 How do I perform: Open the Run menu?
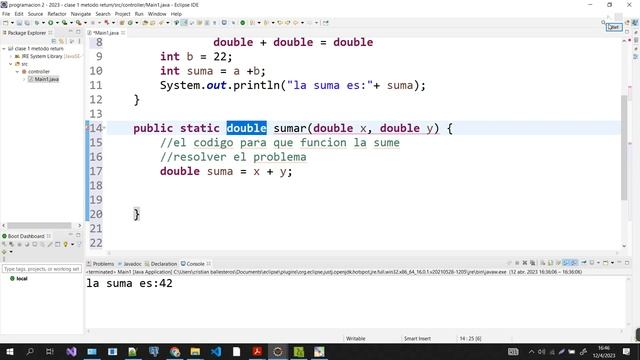point(139,14)
